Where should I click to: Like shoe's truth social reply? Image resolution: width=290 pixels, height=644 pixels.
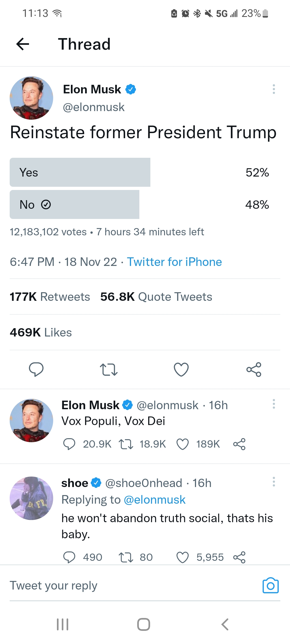tap(183, 557)
